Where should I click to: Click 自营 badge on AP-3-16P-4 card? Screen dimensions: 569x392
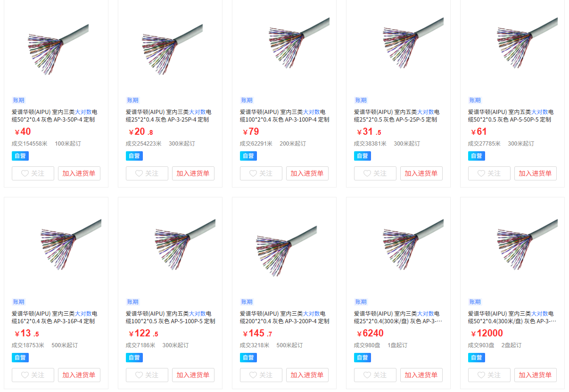click(x=20, y=358)
